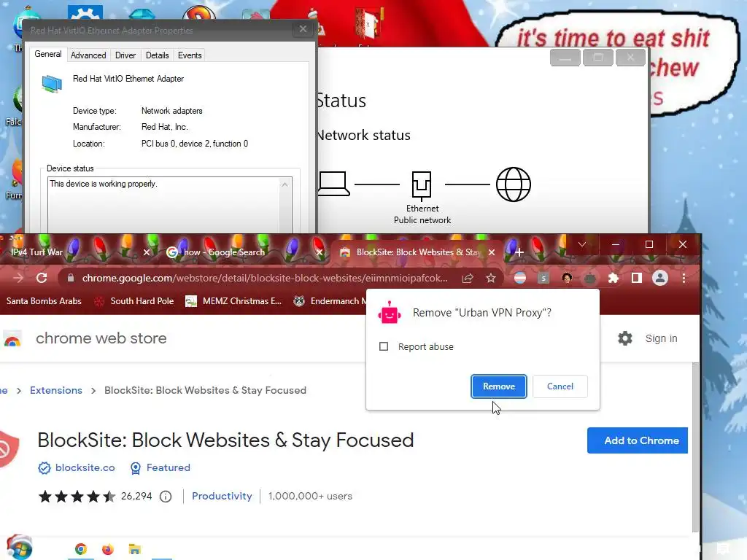Click the laptop icon in Network status
The width and height of the screenshot is (747, 560).
[x=333, y=184]
